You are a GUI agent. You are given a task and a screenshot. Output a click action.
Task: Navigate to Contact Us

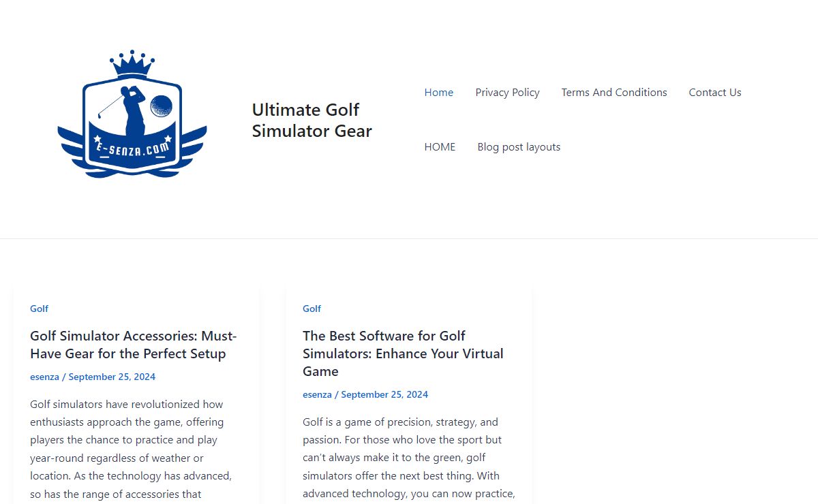click(715, 93)
